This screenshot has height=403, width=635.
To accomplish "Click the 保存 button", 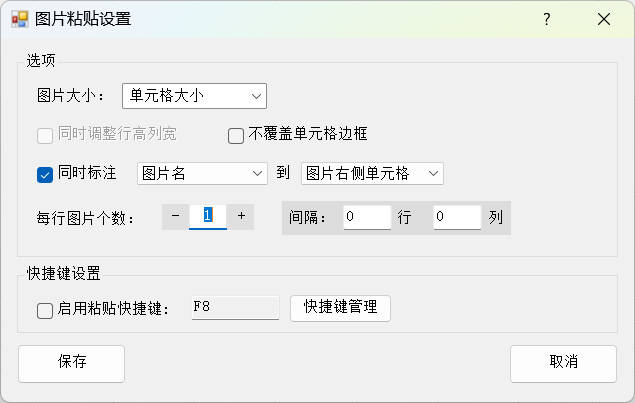I will [x=71, y=363].
